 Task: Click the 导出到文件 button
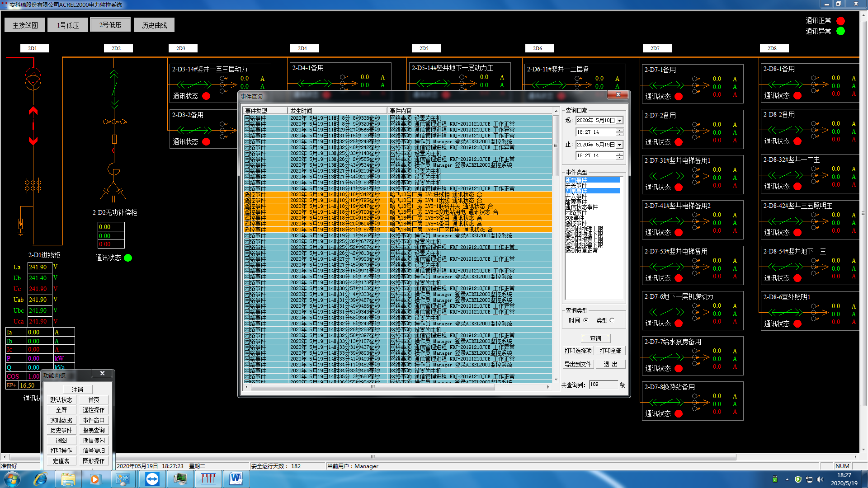coord(578,364)
